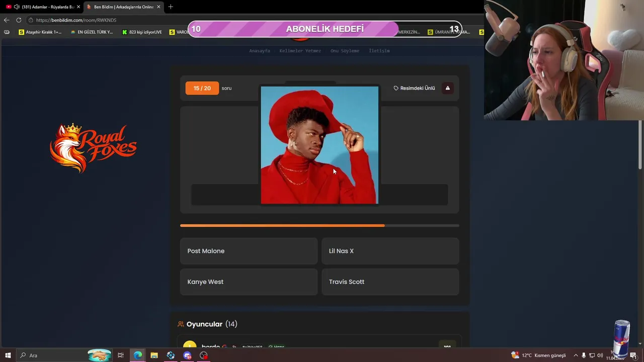
Task: Click the celebrity photo image
Action: tap(319, 145)
